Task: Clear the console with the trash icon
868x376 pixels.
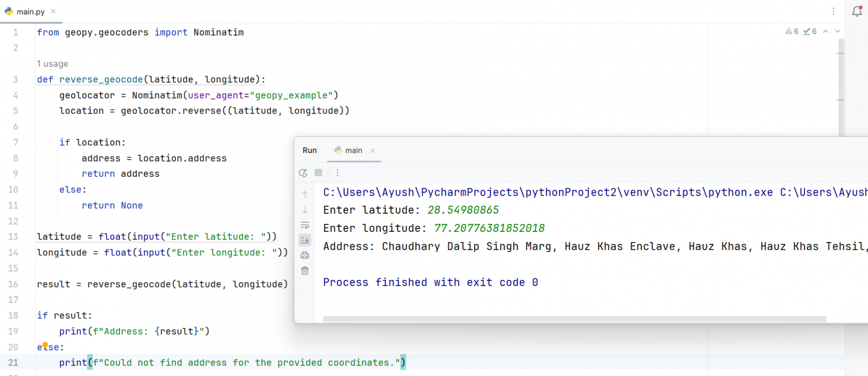Action: 305,270
